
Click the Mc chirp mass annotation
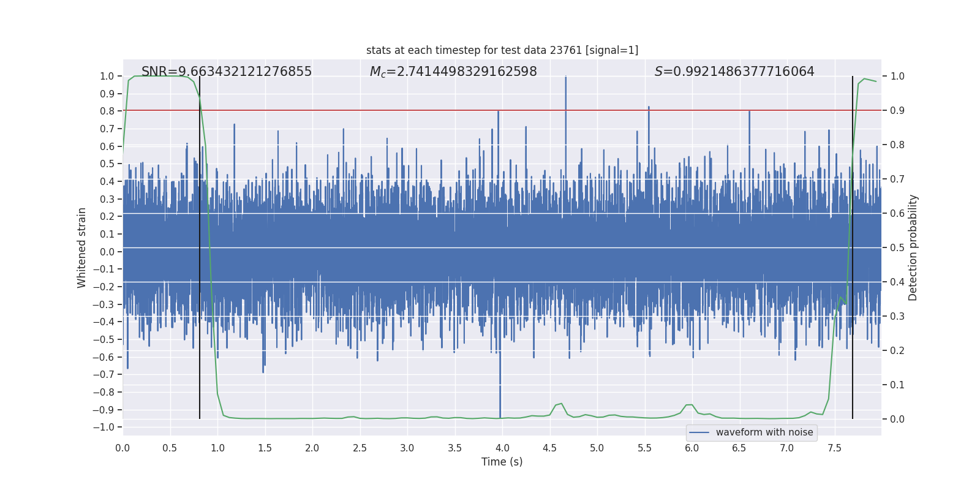pyautogui.click(x=453, y=72)
